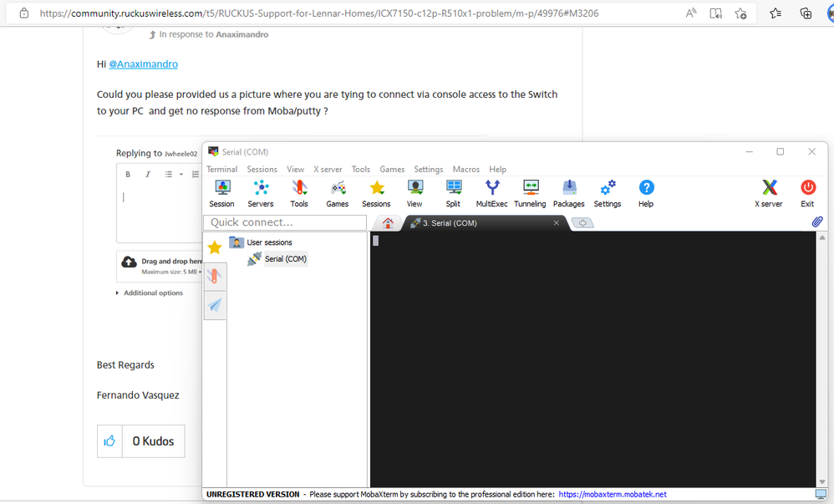834x504 pixels.
Task: Open the Macros menu
Action: (465, 169)
